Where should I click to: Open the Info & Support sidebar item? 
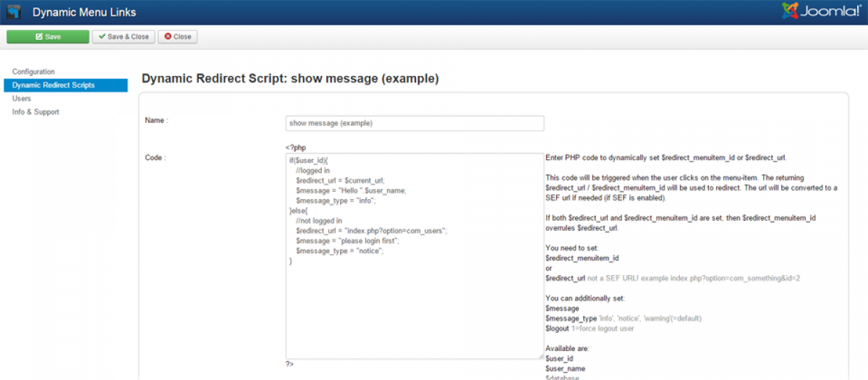35,112
